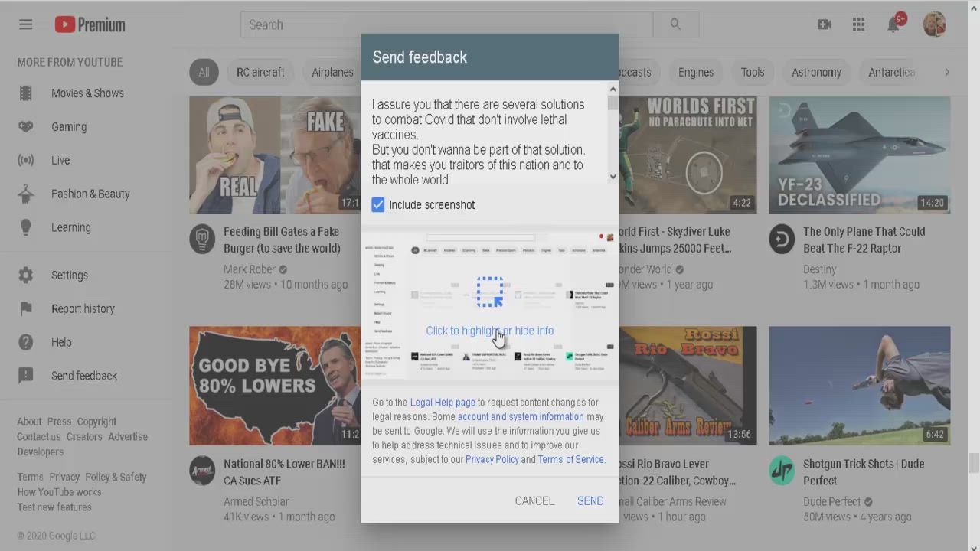Image resolution: width=980 pixels, height=551 pixels.
Task: Open the Legal Help page link
Action: click(x=443, y=403)
